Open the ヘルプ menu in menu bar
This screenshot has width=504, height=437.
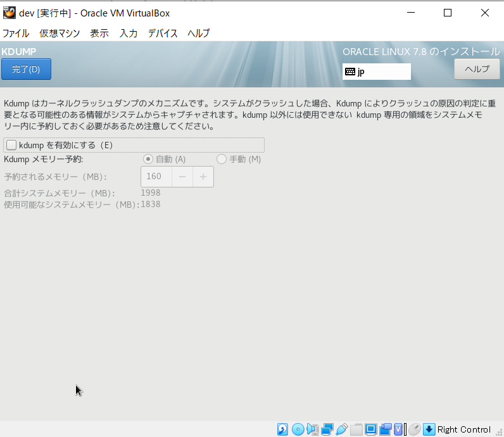point(199,33)
